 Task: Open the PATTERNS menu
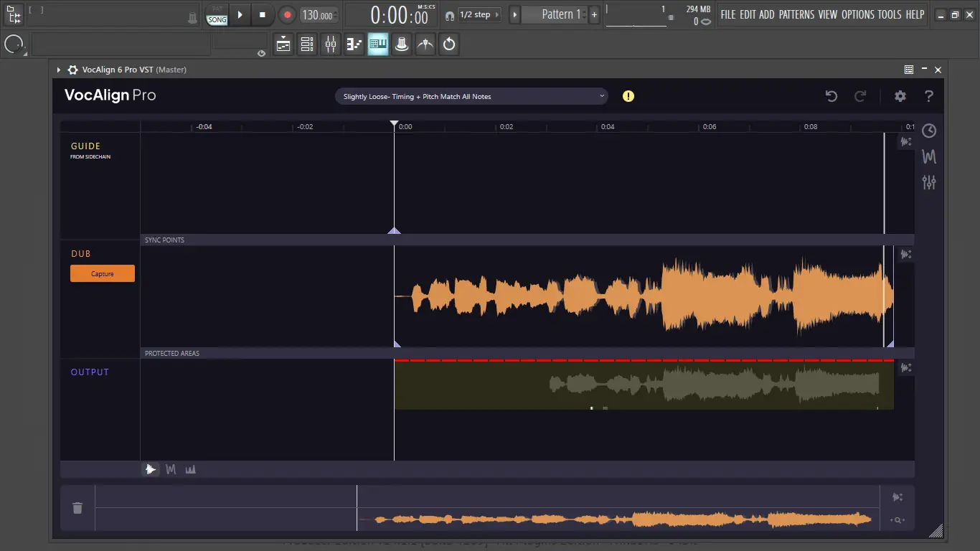coord(796,14)
